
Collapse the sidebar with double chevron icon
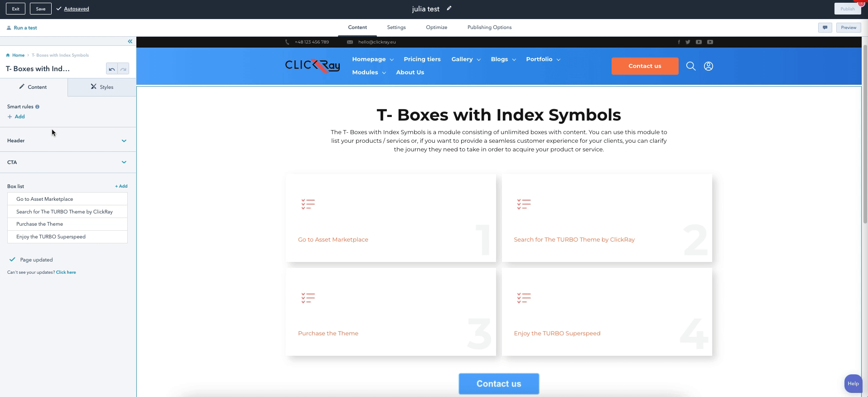(130, 41)
